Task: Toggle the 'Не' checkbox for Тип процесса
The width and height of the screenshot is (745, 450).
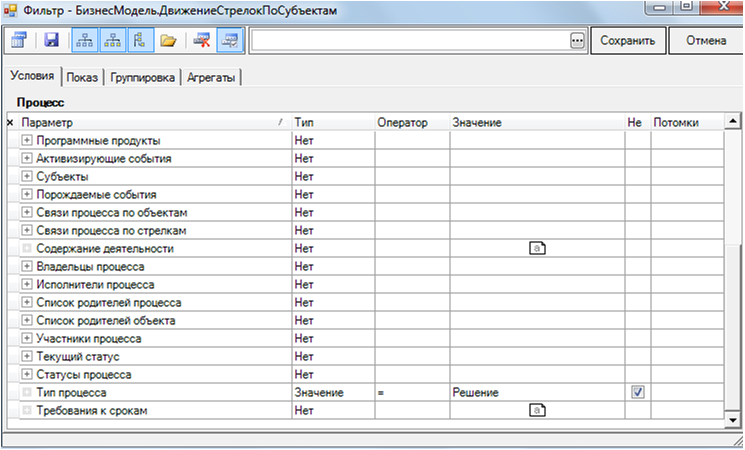Action: click(x=637, y=393)
